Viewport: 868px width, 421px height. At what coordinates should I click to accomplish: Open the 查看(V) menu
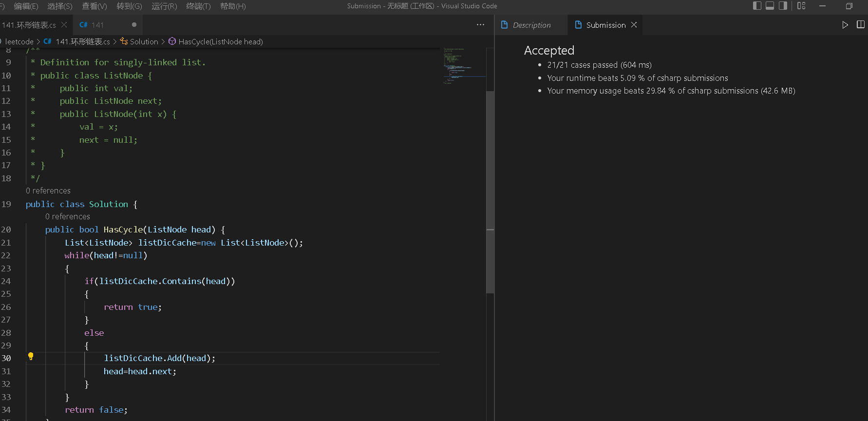click(94, 6)
